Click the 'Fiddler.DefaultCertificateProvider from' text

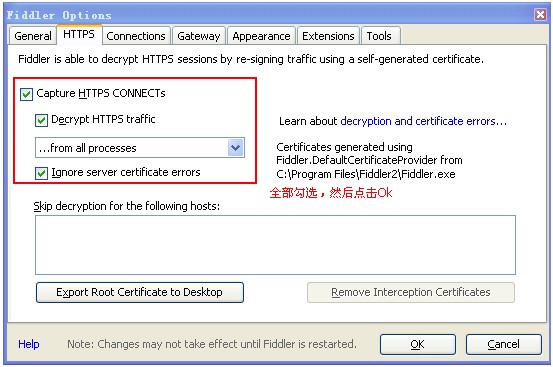point(369,160)
